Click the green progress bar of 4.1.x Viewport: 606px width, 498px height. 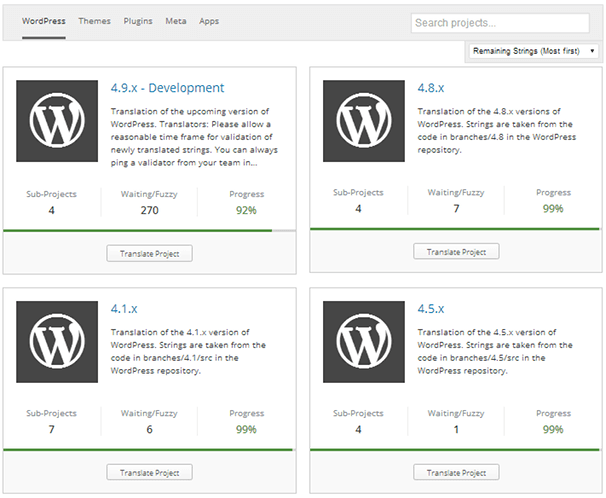150,450
